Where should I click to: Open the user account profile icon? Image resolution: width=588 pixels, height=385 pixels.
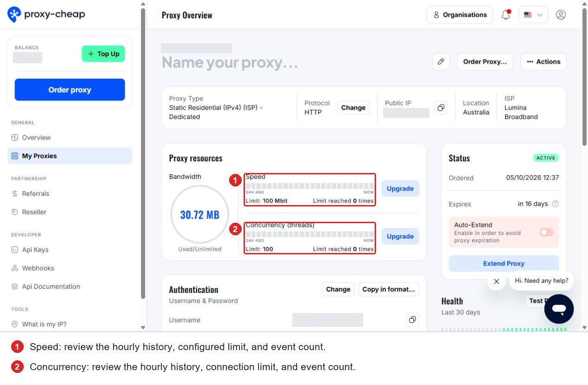[561, 15]
